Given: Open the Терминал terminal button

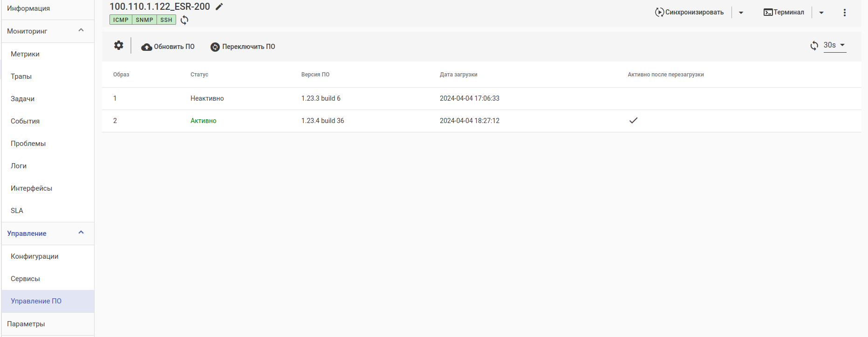Looking at the screenshot, I should (x=784, y=12).
